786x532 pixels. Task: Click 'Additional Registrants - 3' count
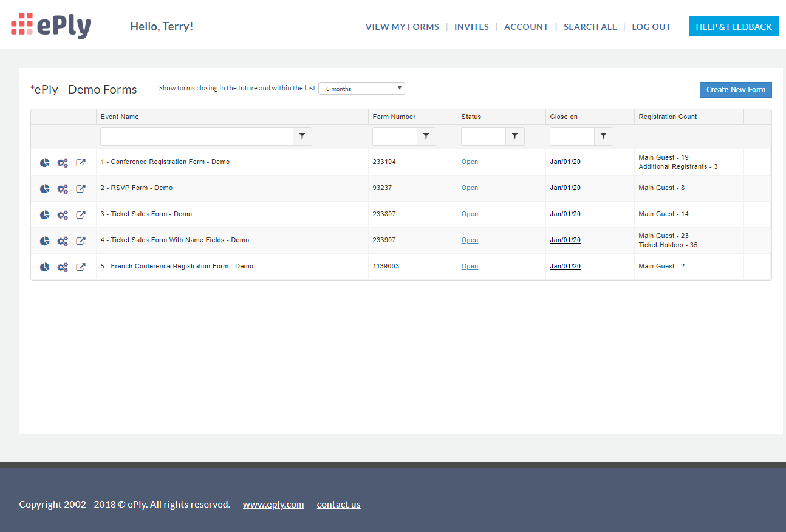(x=678, y=167)
